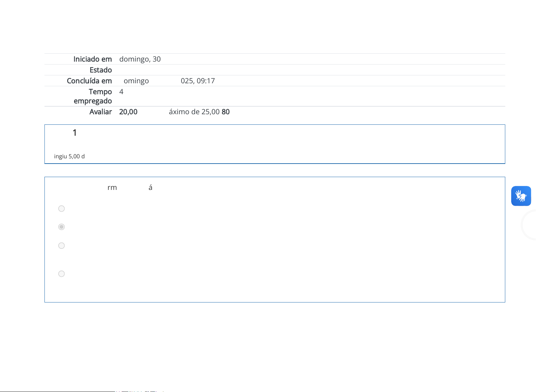555x392 pixels.
Task: Pick the fourth answer radio button
Action: coord(61,274)
